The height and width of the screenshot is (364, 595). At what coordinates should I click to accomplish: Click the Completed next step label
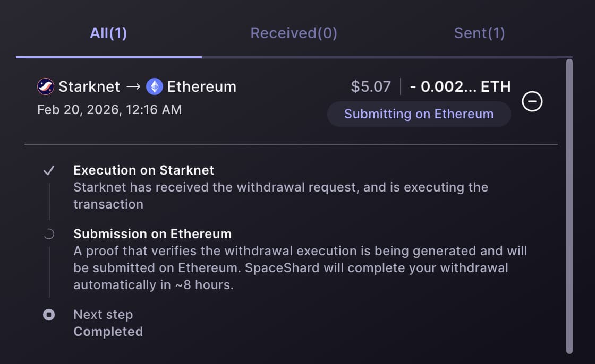click(x=108, y=332)
